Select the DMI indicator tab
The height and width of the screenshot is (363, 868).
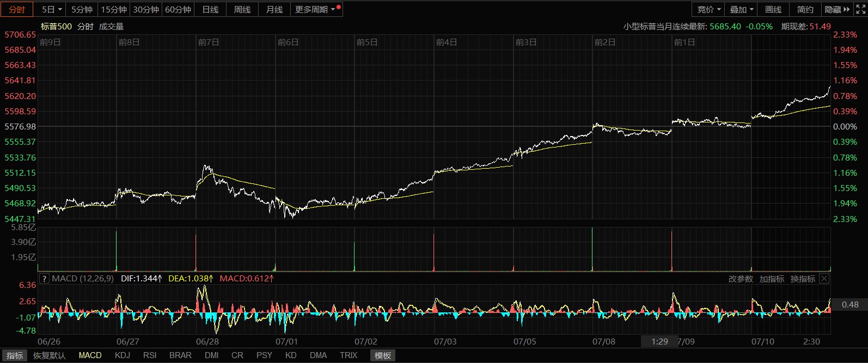click(x=212, y=355)
